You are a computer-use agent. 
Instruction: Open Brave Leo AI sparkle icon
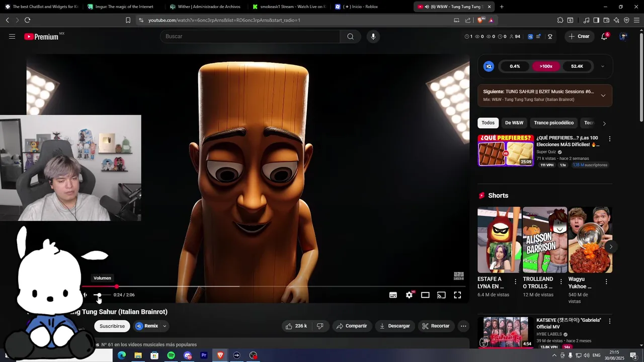coord(616,20)
